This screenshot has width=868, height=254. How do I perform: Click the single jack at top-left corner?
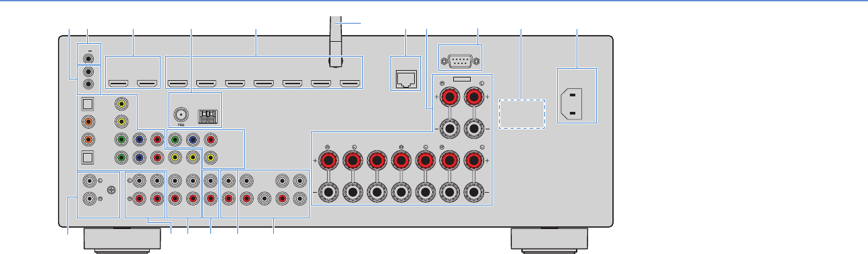point(88,58)
